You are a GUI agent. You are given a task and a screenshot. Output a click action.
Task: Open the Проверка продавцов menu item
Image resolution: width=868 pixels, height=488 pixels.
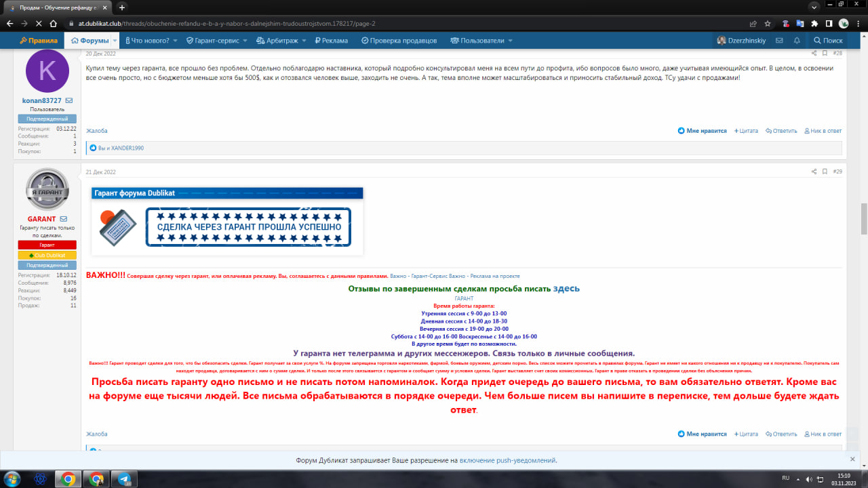tap(399, 41)
